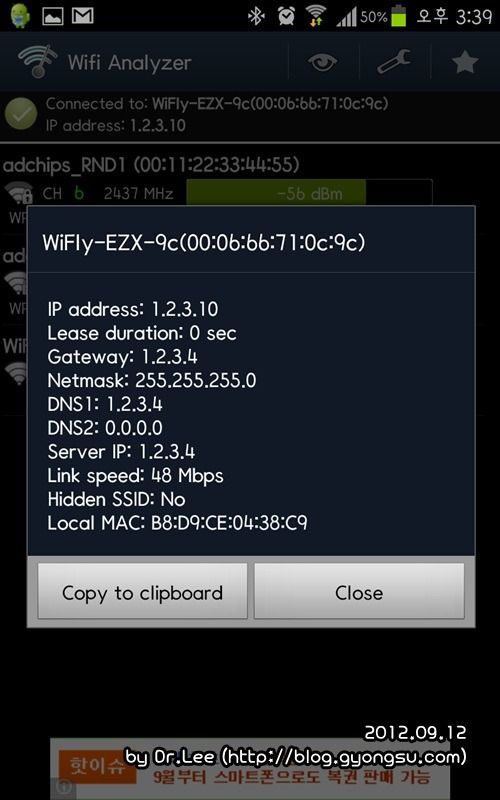Tap the picture notification icon
The width and height of the screenshot is (500, 800).
click(51, 16)
